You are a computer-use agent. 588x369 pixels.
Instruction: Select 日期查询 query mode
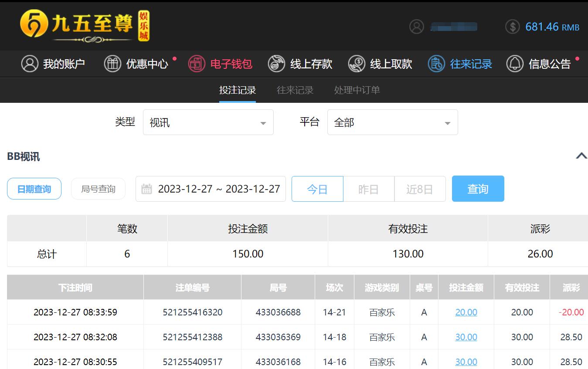point(34,189)
